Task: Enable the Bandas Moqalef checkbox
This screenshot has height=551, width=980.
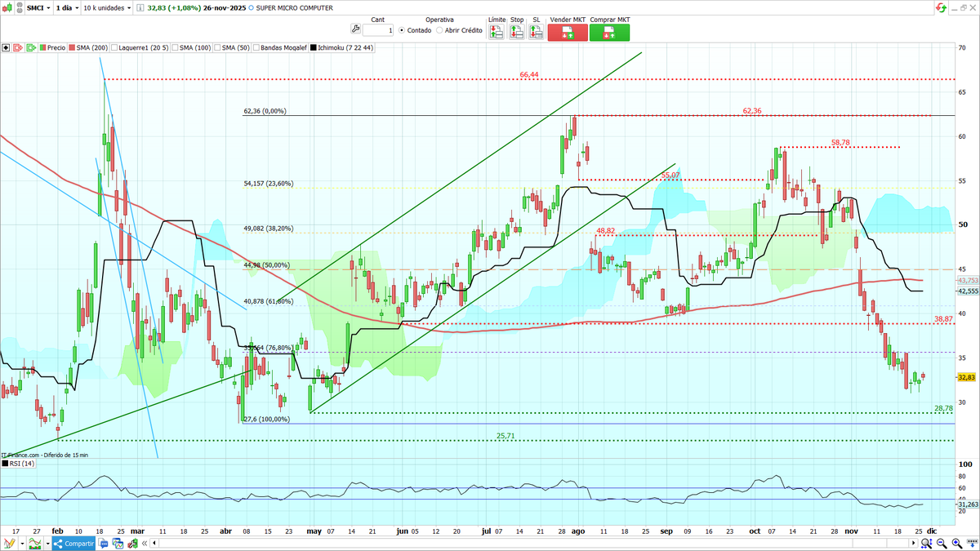Action: [x=256, y=48]
